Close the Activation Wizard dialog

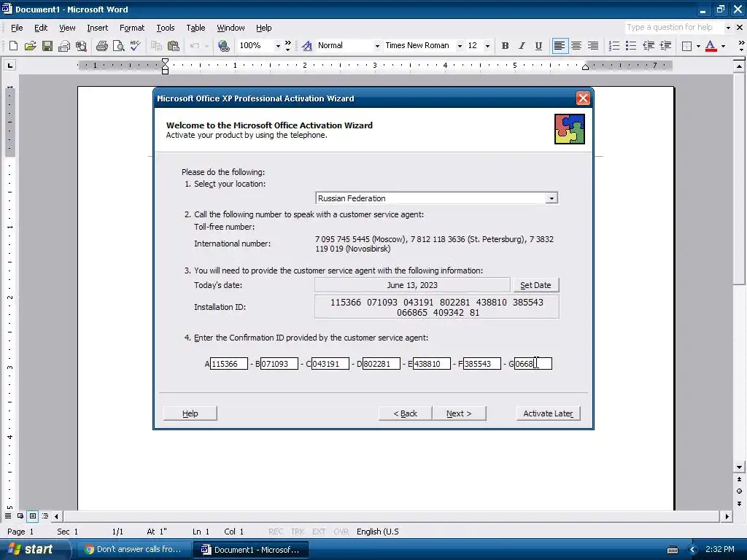(583, 98)
